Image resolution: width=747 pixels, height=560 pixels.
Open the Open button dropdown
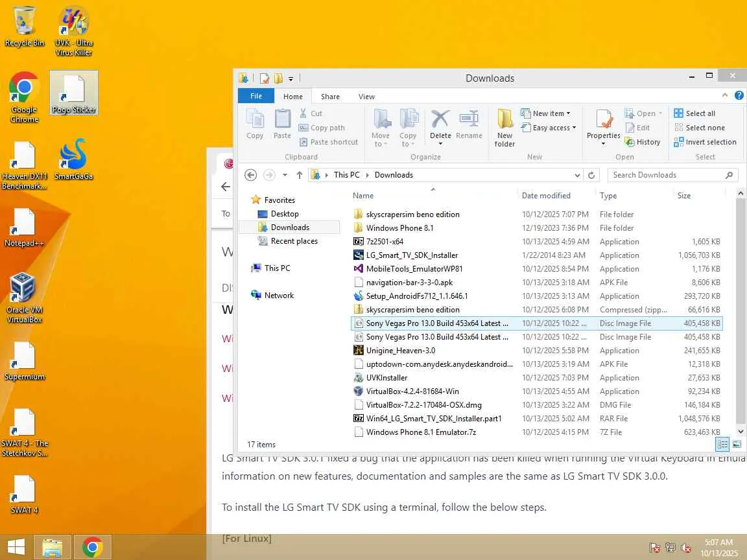click(660, 113)
